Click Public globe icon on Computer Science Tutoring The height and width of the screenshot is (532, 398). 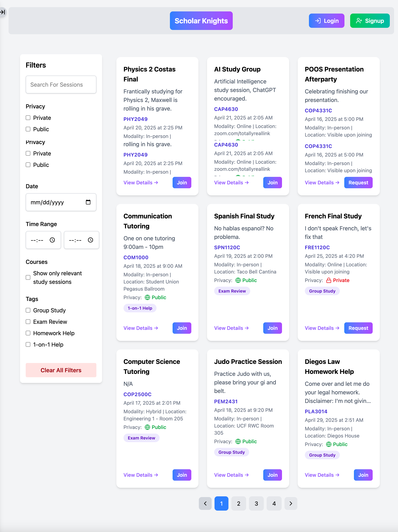[x=147, y=427]
